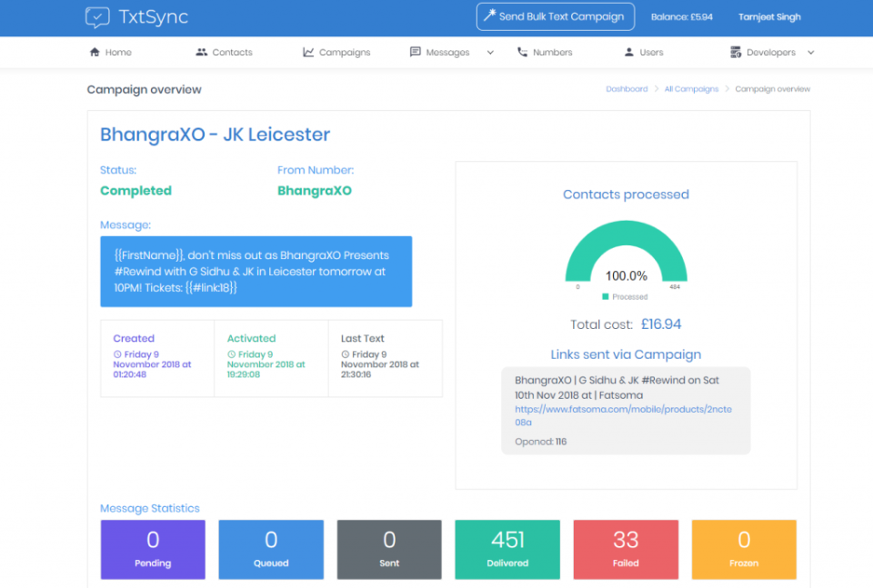The width and height of the screenshot is (873, 588).
Task: Open the Home menu item
Action: click(x=110, y=52)
